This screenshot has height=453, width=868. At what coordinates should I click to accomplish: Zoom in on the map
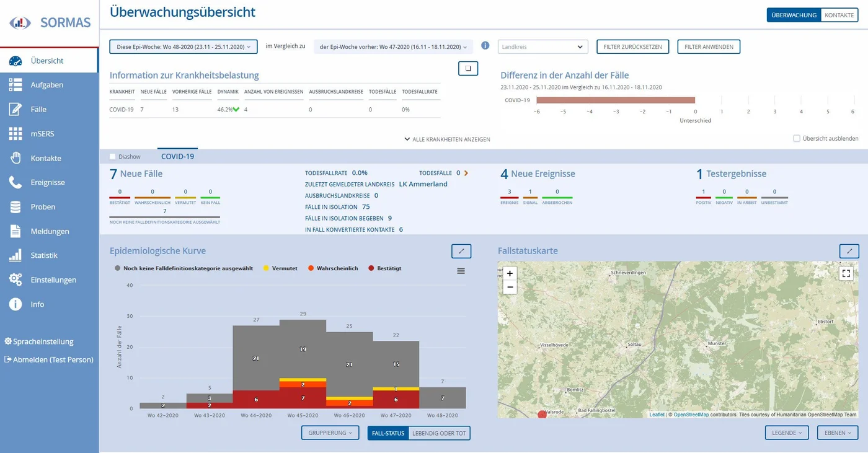click(x=510, y=273)
